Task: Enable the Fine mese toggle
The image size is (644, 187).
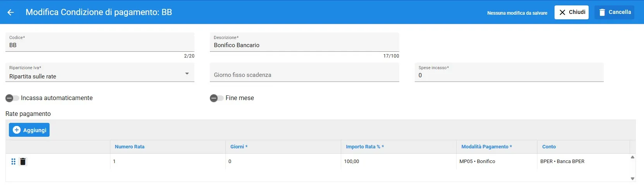Action: (x=217, y=98)
